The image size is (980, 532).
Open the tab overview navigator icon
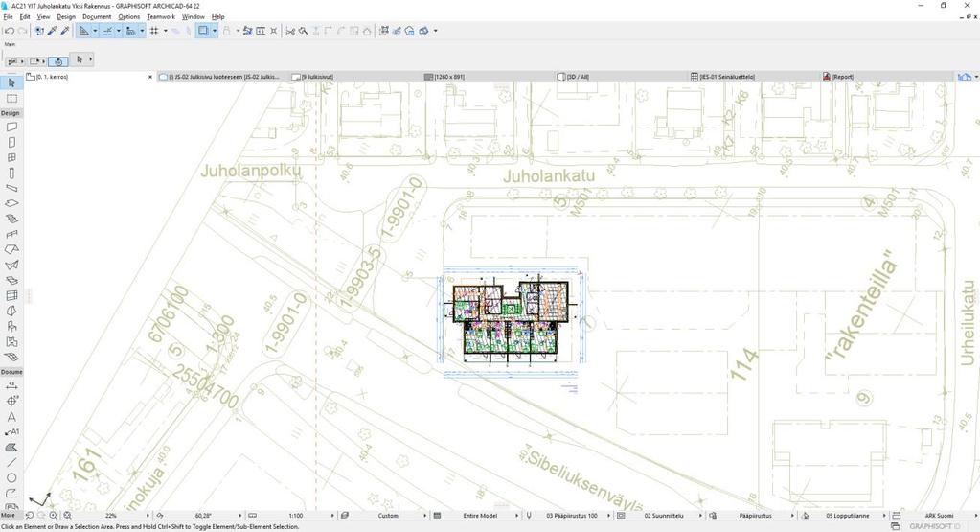click(x=965, y=77)
